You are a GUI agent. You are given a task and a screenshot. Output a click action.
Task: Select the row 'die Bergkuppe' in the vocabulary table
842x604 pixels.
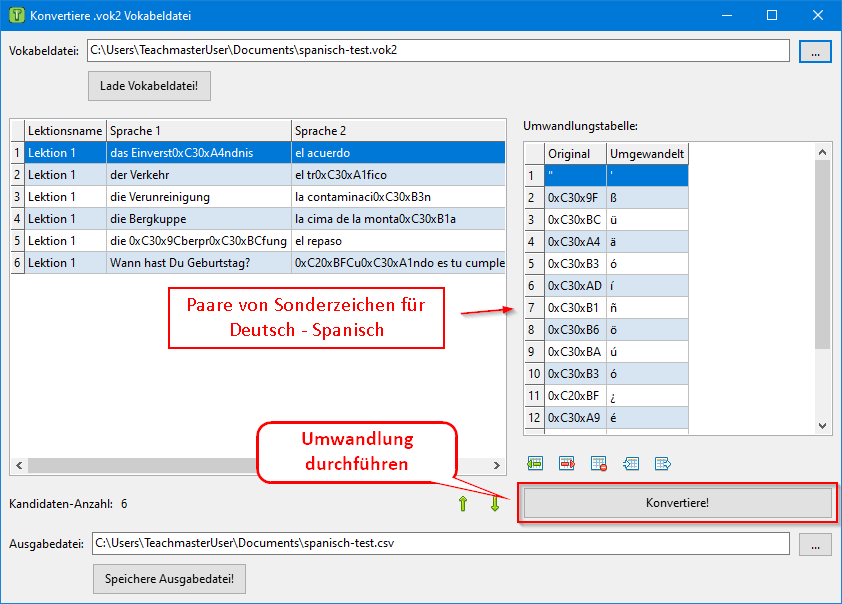click(x=199, y=219)
